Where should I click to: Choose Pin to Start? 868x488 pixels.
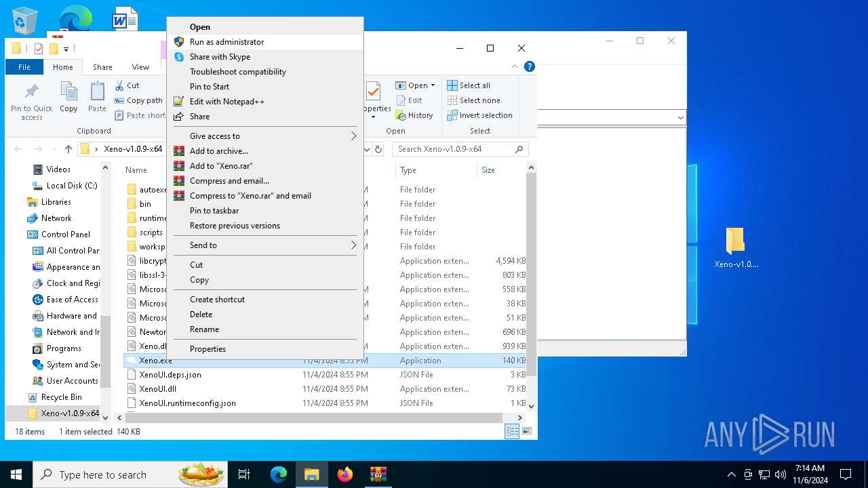click(x=265, y=87)
